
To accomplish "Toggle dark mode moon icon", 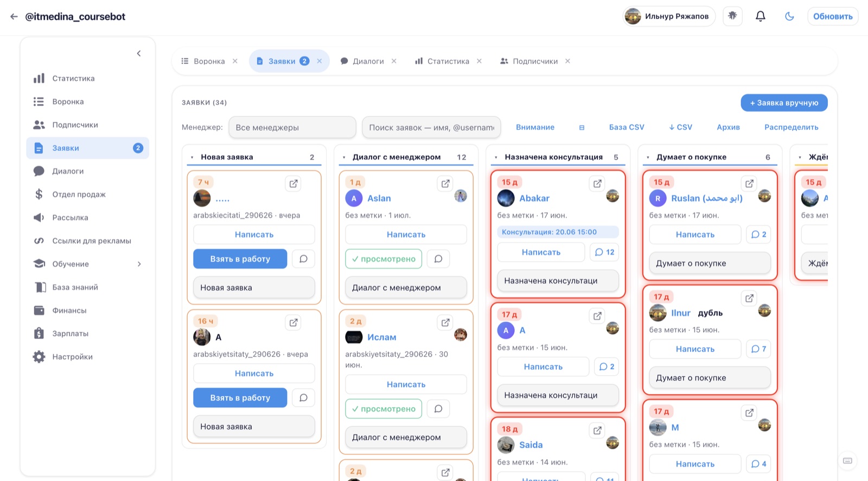I will pos(789,16).
